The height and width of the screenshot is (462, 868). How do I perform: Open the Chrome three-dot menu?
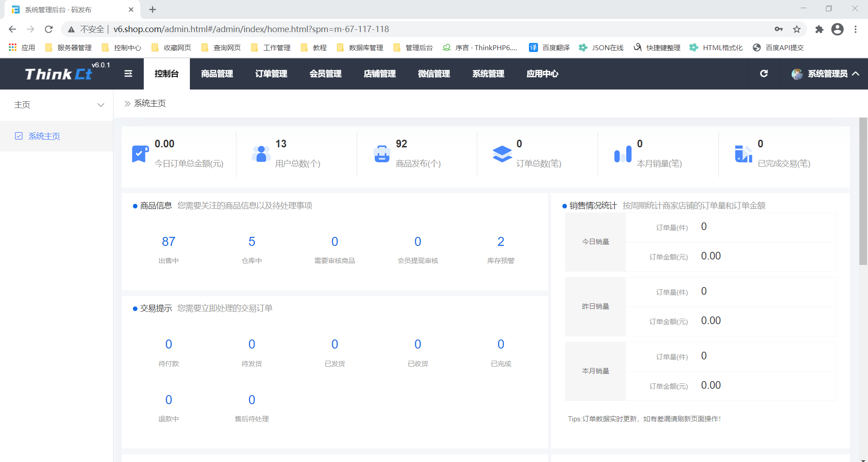(x=855, y=29)
